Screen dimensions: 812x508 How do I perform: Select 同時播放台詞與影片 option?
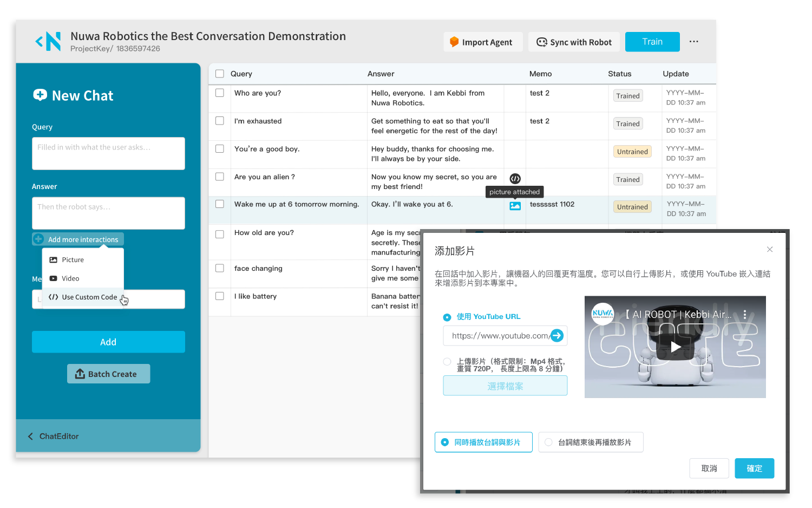click(x=483, y=442)
